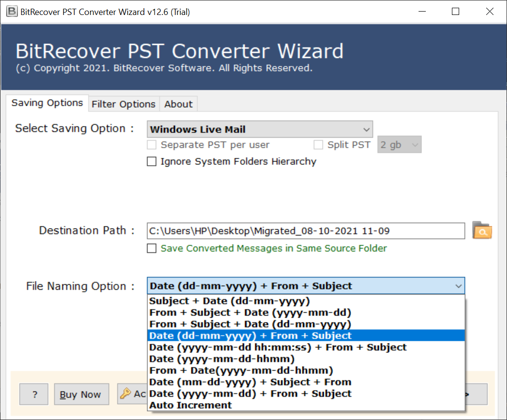Pick From + Date(yyyy-mm-dd-hhmm) in the list
Image resolution: width=507 pixels, height=420 pixels.
tap(306, 371)
